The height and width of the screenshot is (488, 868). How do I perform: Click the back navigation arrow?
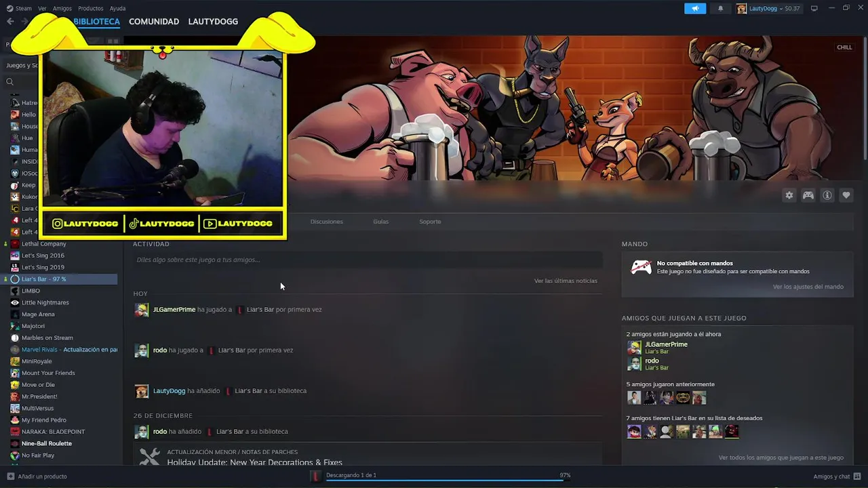point(10,22)
